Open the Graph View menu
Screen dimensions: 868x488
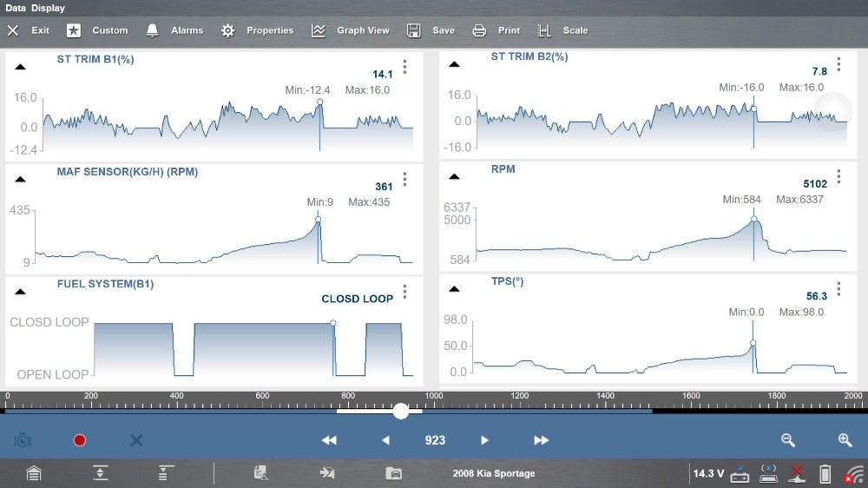pyautogui.click(x=351, y=30)
